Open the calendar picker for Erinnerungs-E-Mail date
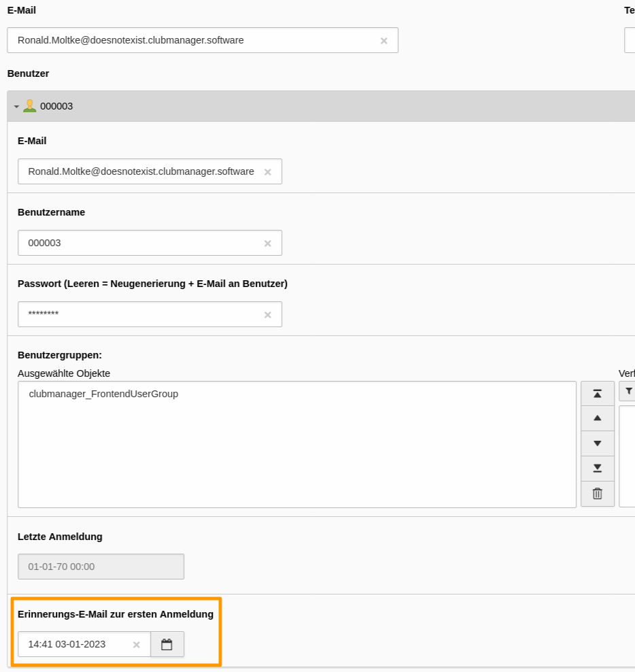Viewport: 635px width, 672px height. click(167, 644)
